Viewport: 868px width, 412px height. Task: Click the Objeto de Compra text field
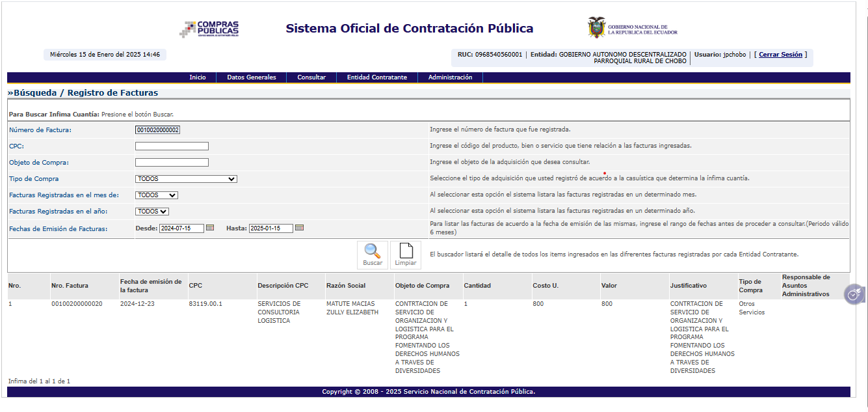[172, 163]
